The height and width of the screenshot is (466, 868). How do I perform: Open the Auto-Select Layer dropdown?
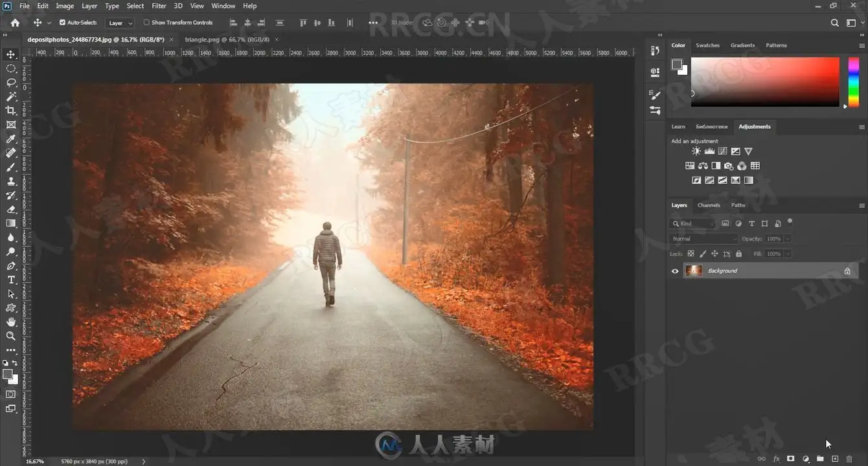coord(120,23)
